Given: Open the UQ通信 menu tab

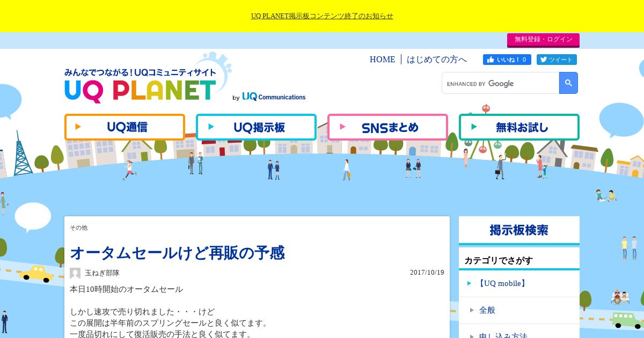Looking at the screenshot, I should (x=125, y=127).
